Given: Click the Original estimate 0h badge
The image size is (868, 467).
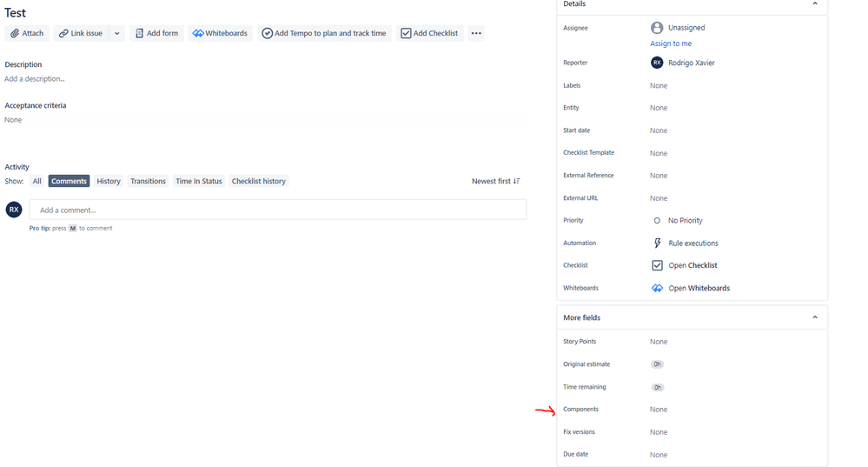Looking at the screenshot, I should pyautogui.click(x=657, y=364).
